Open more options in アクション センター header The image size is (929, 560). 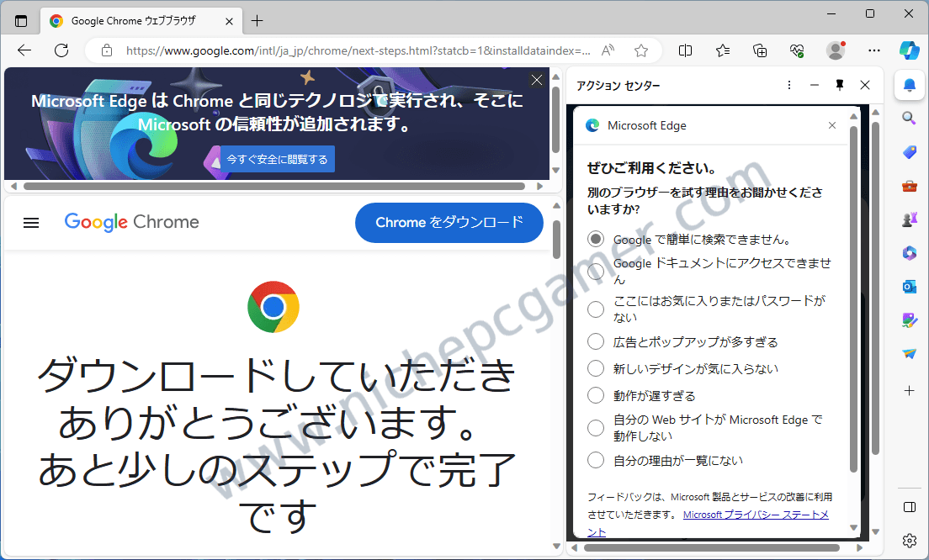tap(789, 85)
